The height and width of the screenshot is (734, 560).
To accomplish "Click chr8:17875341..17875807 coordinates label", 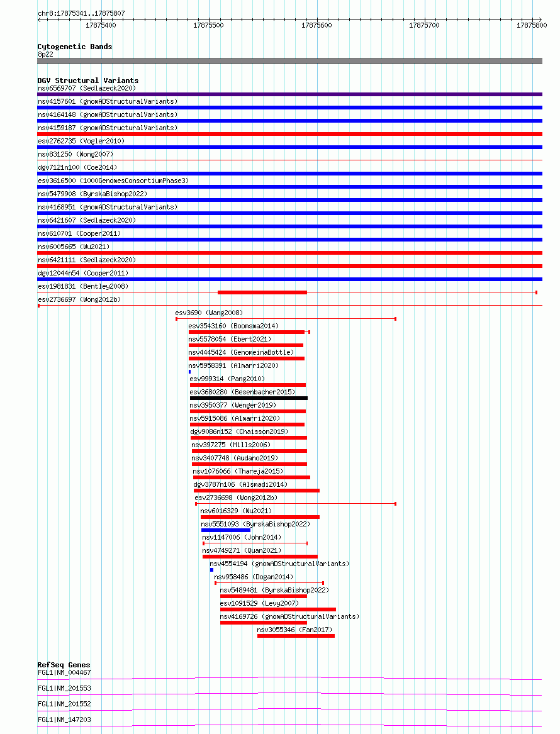I will 81,13.
